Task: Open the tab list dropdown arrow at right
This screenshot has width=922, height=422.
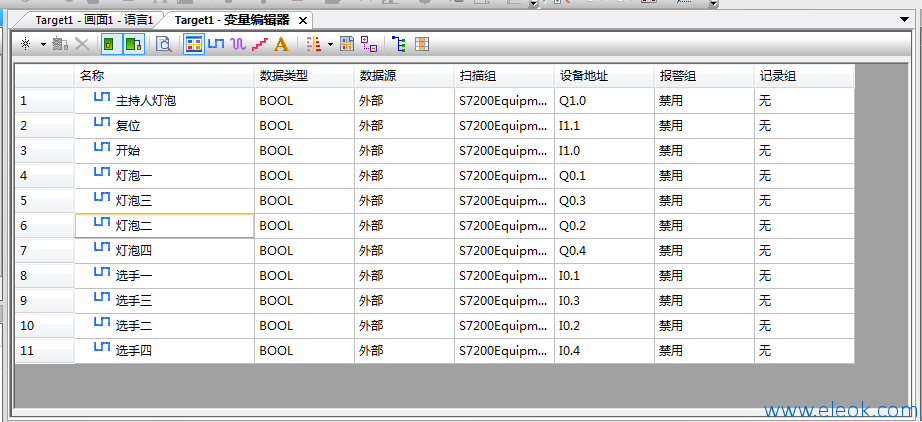Action: [x=905, y=19]
